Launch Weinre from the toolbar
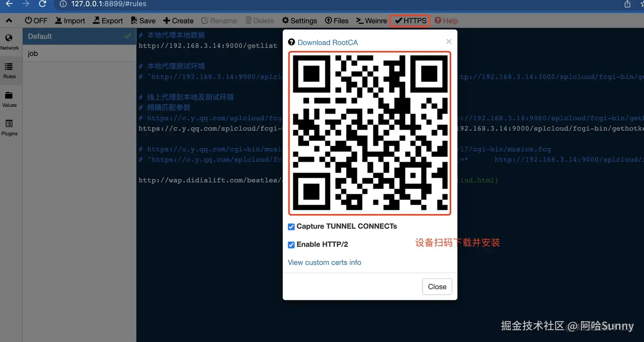 371,20
